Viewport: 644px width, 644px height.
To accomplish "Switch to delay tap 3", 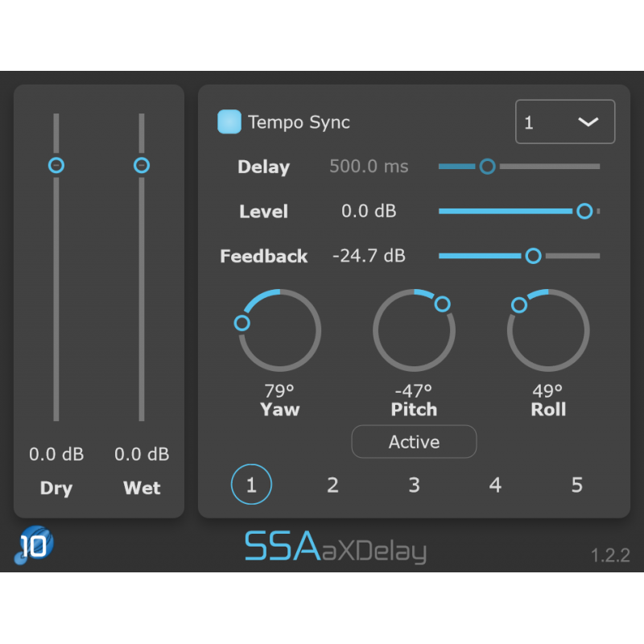I will pos(414,485).
